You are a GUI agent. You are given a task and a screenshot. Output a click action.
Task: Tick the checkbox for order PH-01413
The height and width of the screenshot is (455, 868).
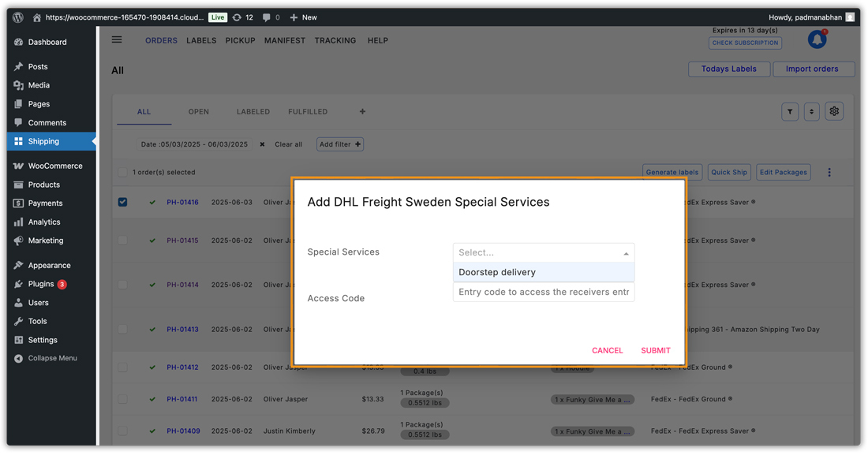coord(122,330)
